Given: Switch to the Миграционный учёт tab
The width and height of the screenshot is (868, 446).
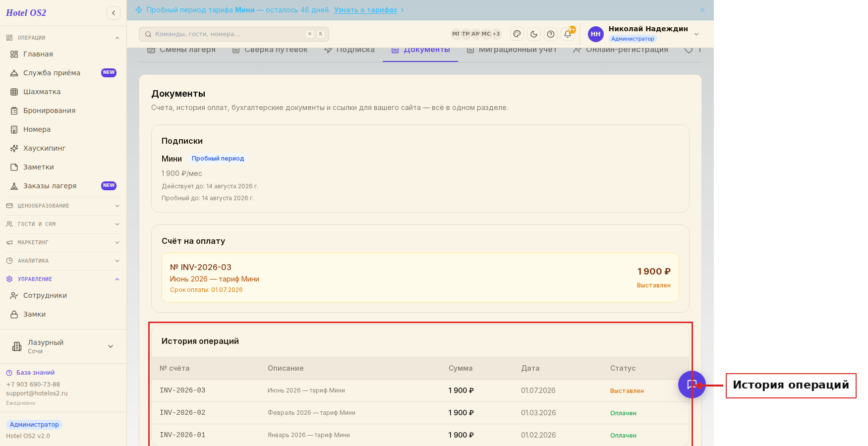Looking at the screenshot, I should [x=512, y=50].
